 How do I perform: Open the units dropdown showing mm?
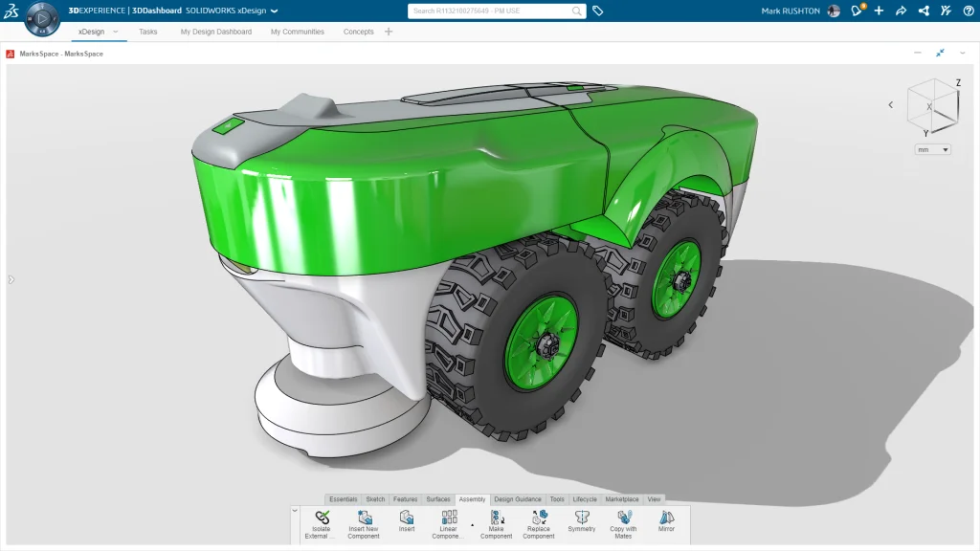coord(930,148)
